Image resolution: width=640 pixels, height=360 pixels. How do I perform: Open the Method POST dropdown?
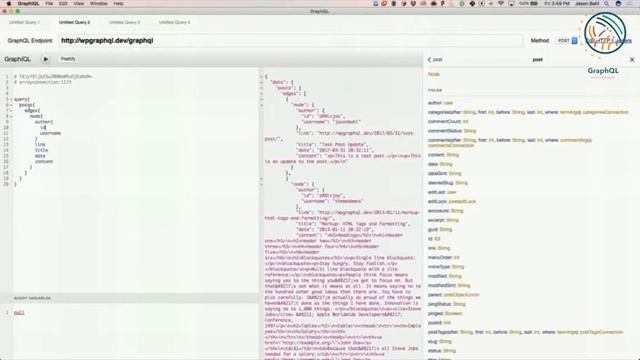[x=567, y=40]
